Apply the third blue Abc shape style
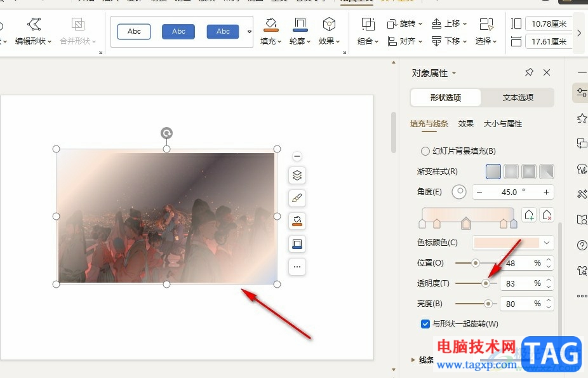 pyautogui.click(x=223, y=32)
